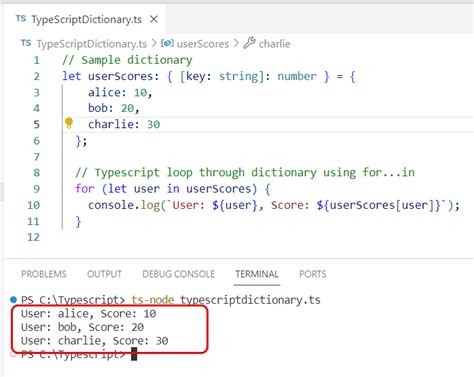Click the terminal cursor at the prompt

(x=134, y=354)
